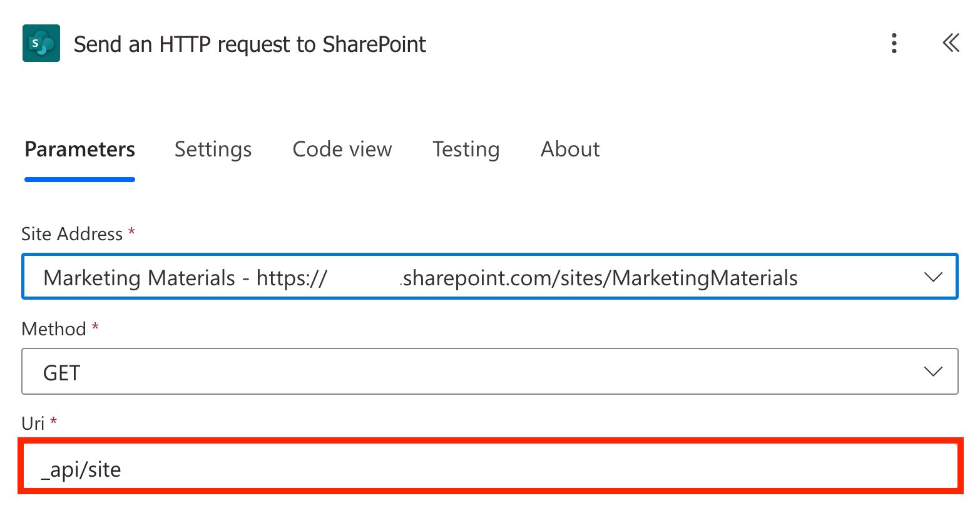Click the SharePoint connector icon

[41, 43]
